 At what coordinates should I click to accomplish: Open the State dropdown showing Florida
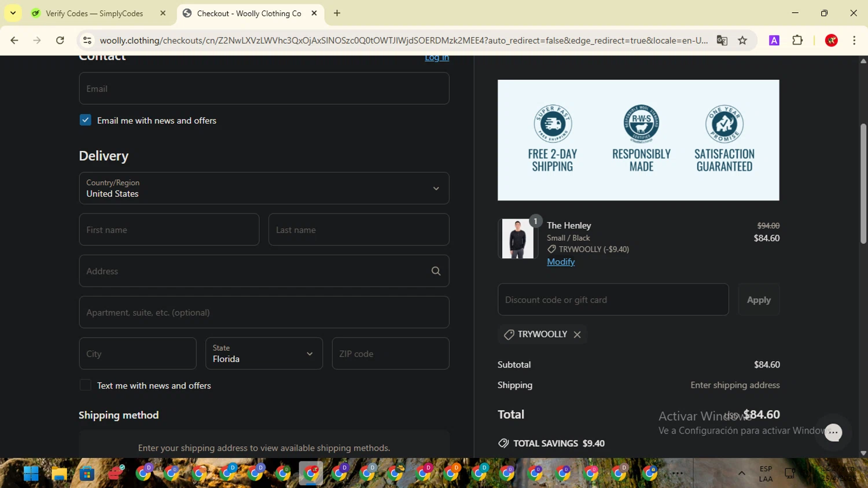coord(264,354)
